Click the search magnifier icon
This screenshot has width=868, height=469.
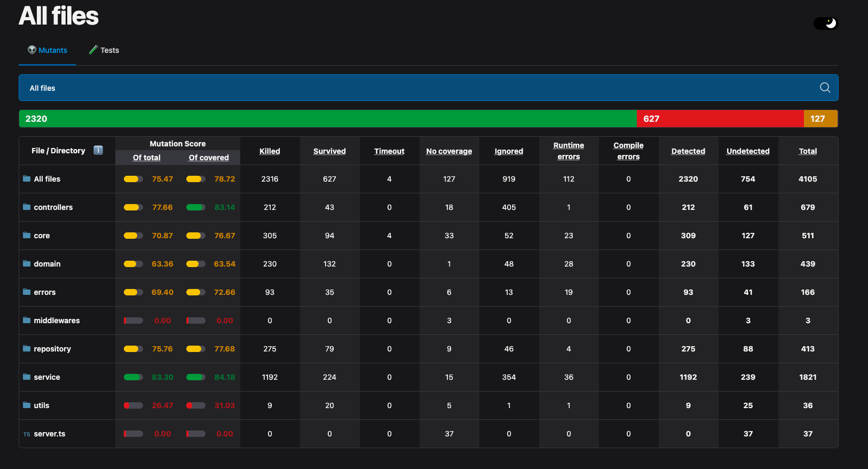pos(825,88)
